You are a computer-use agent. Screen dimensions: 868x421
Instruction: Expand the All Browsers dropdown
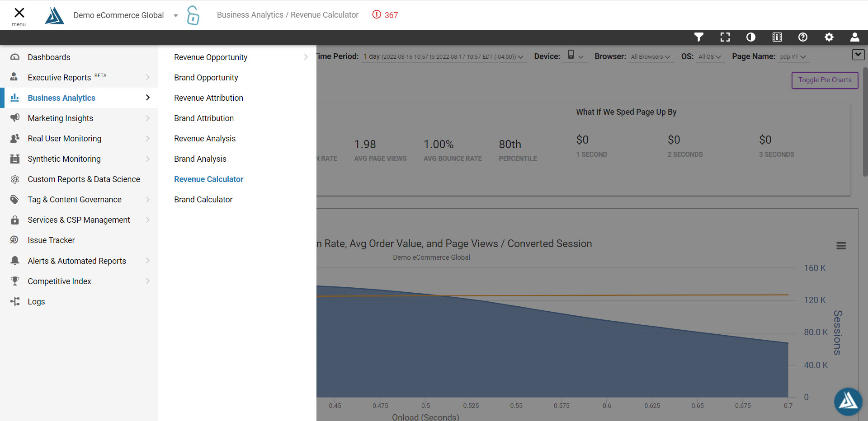651,57
